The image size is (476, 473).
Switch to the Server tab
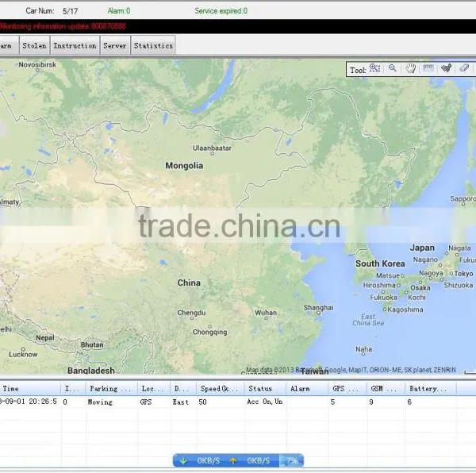pos(115,45)
